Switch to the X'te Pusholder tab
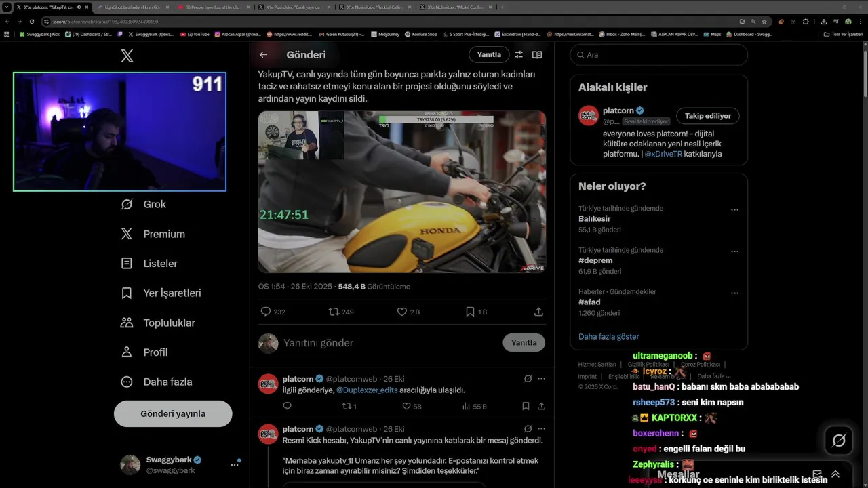 click(294, 7)
